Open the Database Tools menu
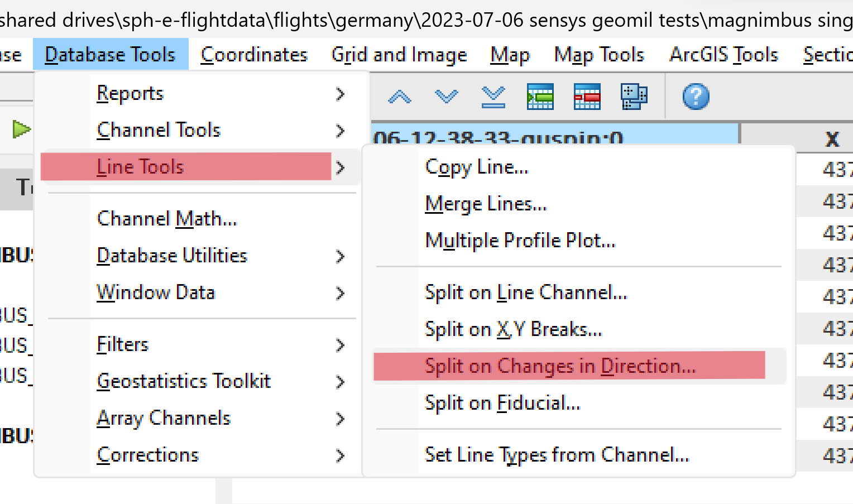Screen dimensions: 853x504 coord(111,54)
